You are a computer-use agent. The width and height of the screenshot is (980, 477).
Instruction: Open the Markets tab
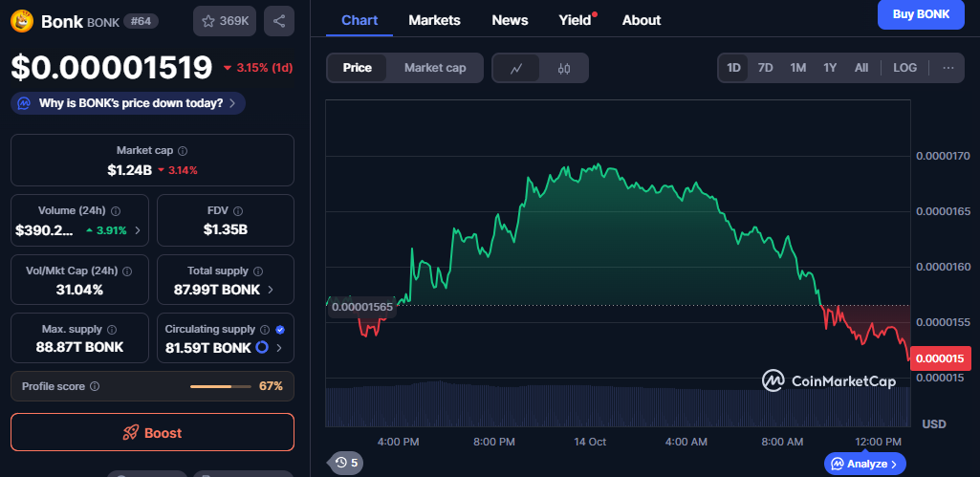434,20
